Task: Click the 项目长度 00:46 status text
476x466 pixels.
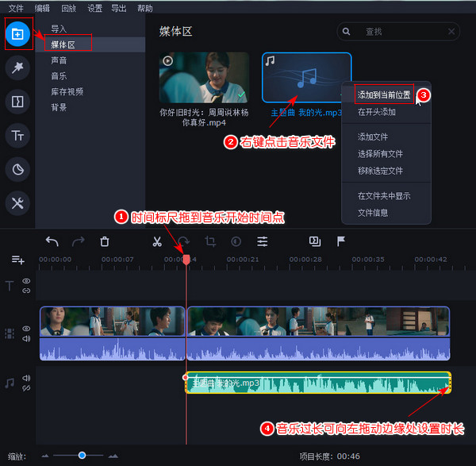Action: [330, 456]
